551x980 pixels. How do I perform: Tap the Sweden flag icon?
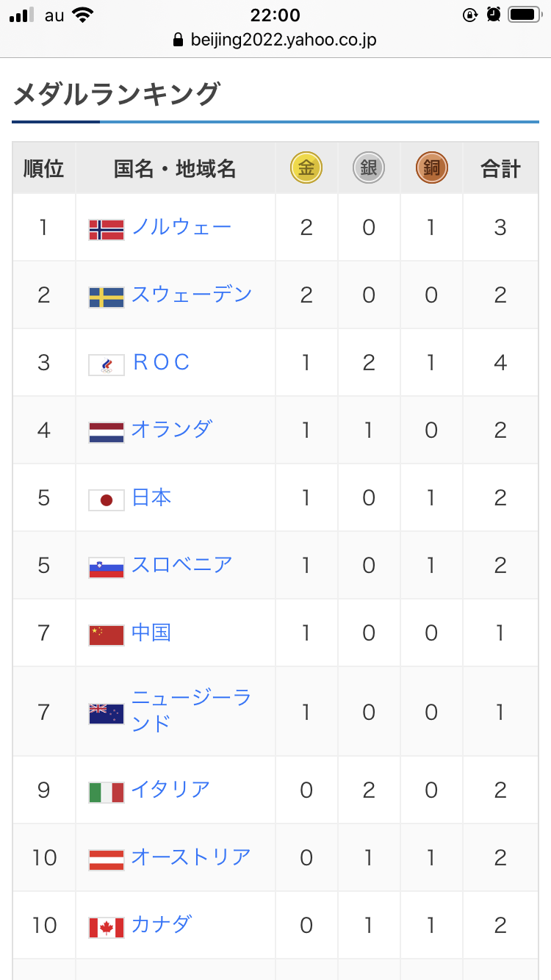click(107, 298)
